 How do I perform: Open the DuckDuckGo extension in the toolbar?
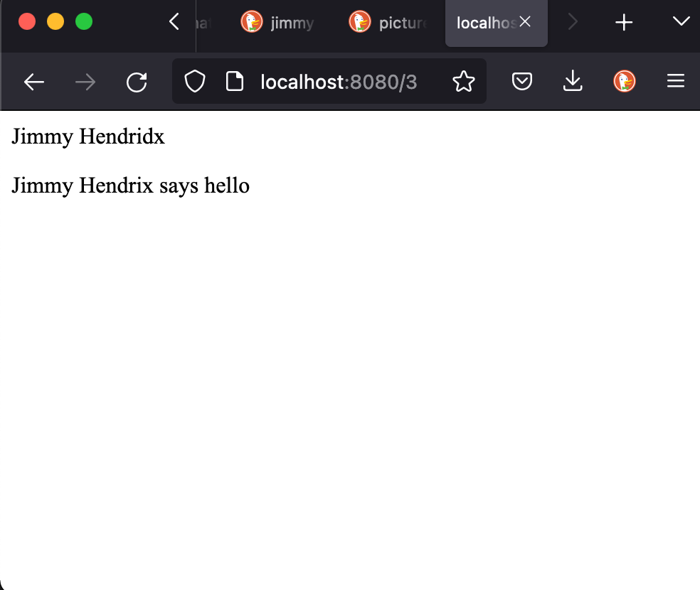pyautogui.click(x=625, y=82)
